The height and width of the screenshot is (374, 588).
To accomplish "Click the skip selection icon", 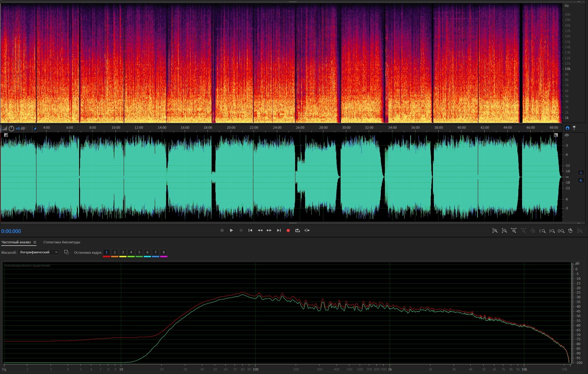I will pos(307,230).
